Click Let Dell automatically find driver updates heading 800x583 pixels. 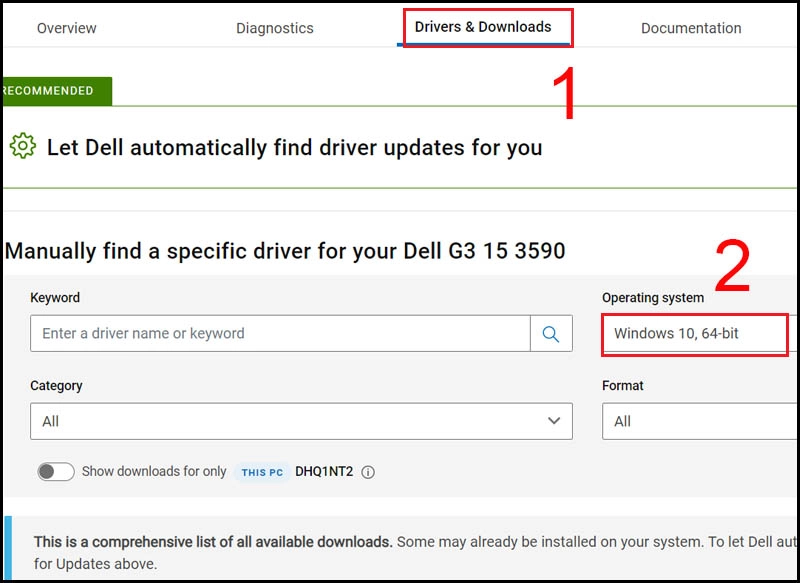[294, 147]
